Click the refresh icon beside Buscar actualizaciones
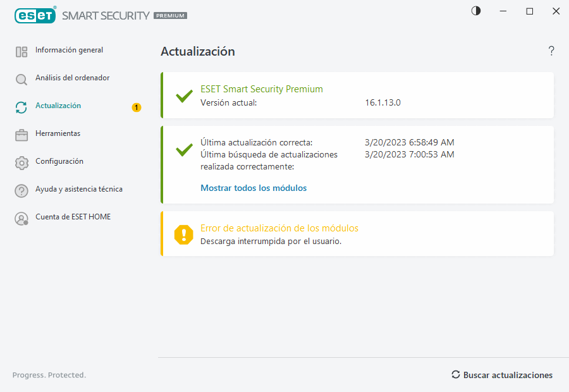 point(455,374)
